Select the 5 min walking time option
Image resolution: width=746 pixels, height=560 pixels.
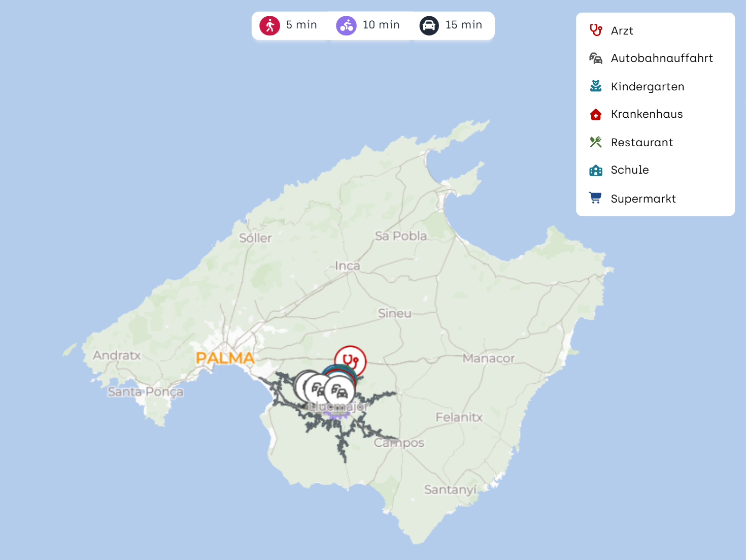click(x=301, y=25)
